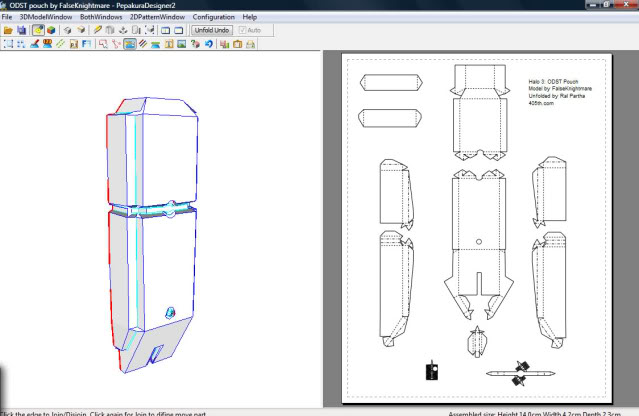Select the text 'T' insert tool
Image resolution: width=639 pixels, height=416 pixels.
[x=169, y=44]
